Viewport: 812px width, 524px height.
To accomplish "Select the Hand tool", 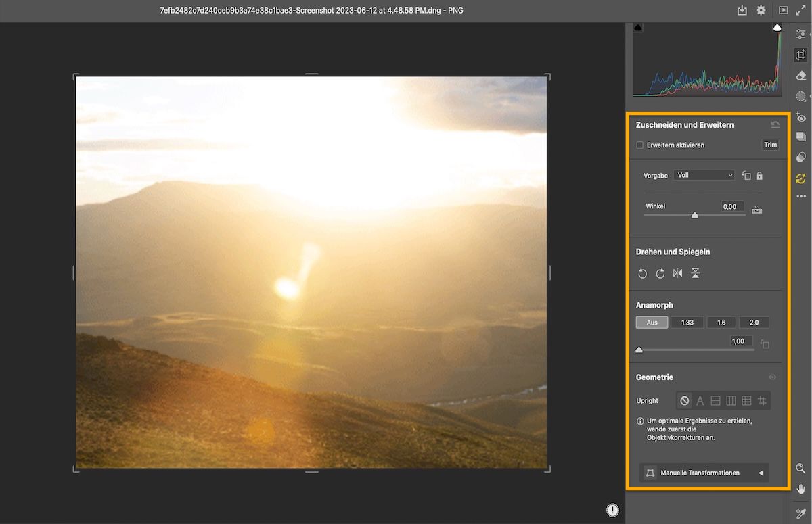I will coord(800,489).
